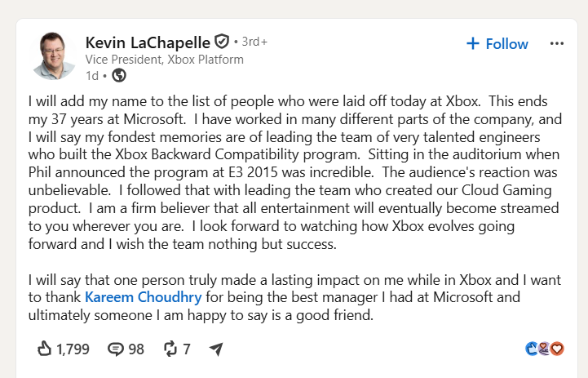Open the three-dot post options menu

[x=557, y=43]
